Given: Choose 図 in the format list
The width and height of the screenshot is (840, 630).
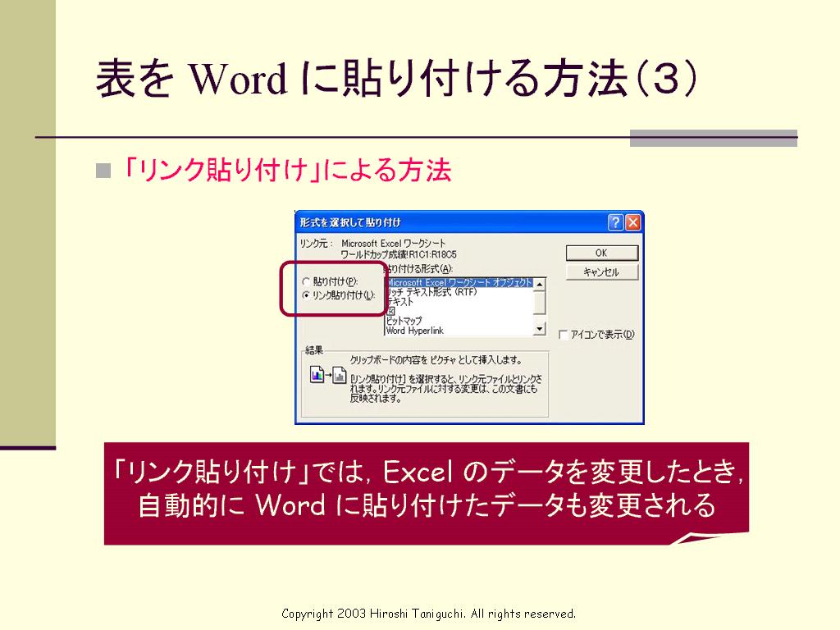Looking at the screenshot, I should pyautogui.click(x=459, y=311).
